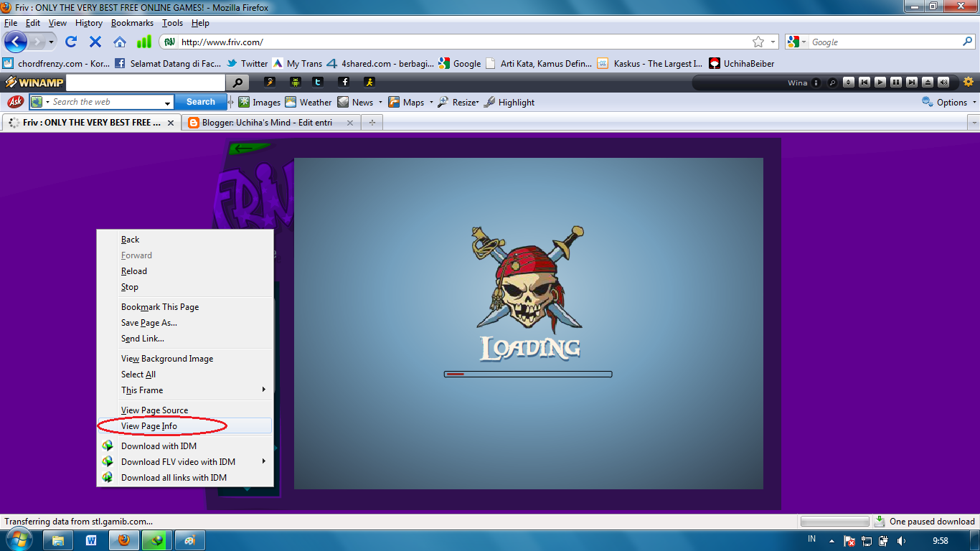Open the Bookmarks menu
980x551 pixels.
coord(132,23)
